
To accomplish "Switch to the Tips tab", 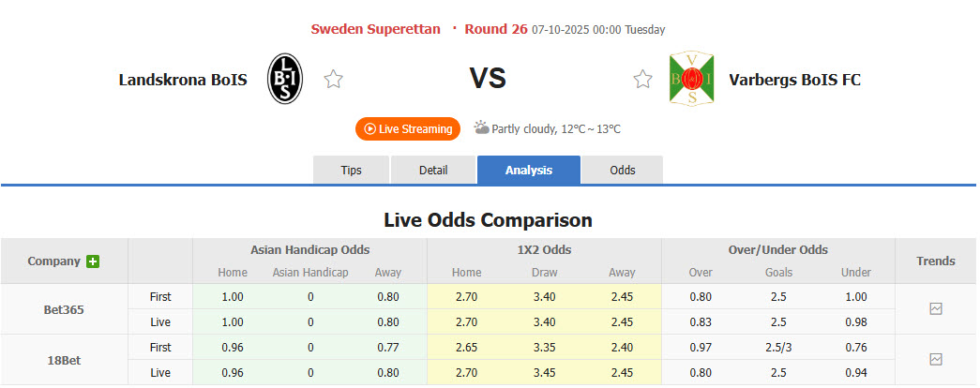I will pos(351,170).
